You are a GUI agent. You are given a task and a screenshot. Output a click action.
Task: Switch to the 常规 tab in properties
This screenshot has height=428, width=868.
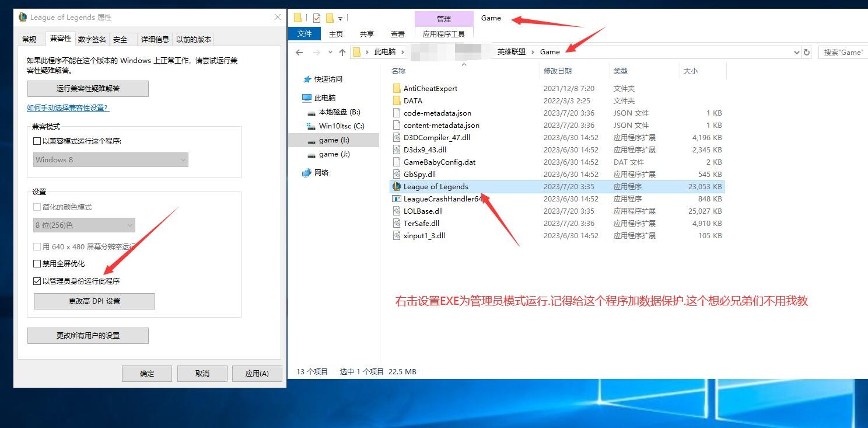click(29, 40)
